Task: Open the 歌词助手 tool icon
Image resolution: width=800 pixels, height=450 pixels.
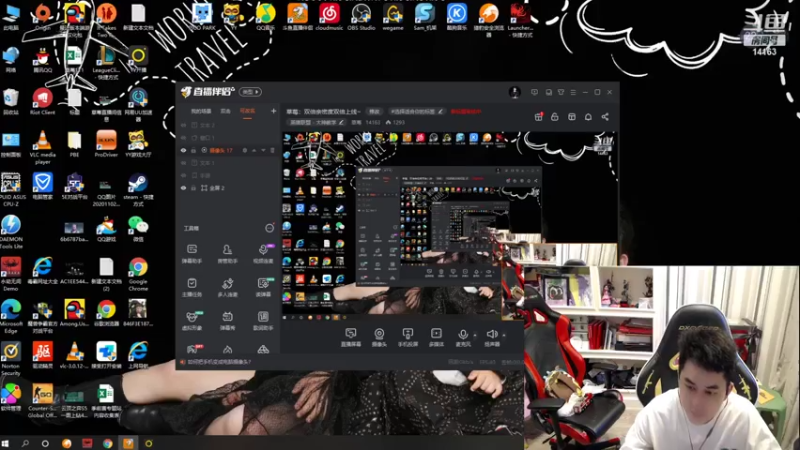Action: 263,320
